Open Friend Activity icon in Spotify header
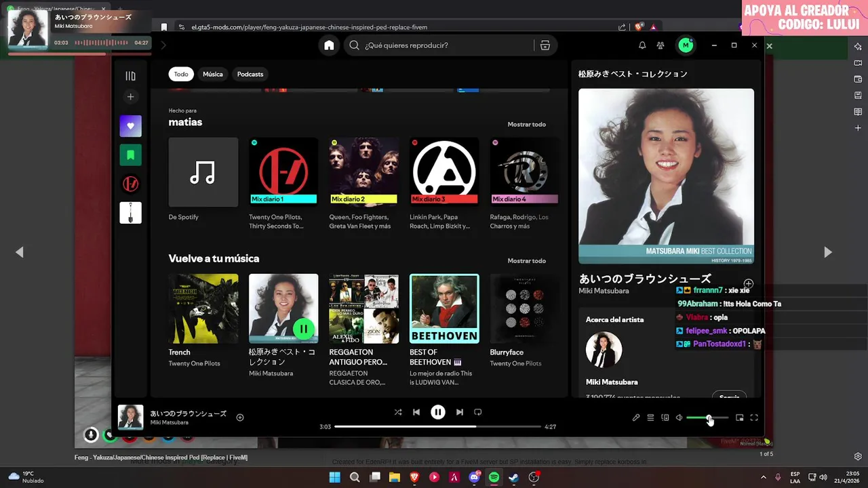Viewport: 868px width, 488px height. click(660, 45)
